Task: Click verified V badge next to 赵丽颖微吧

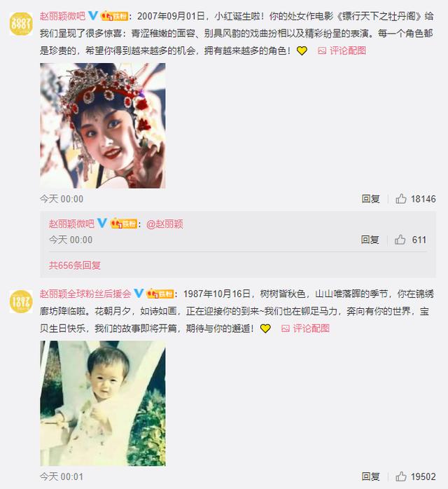Action: click(93, 15)
